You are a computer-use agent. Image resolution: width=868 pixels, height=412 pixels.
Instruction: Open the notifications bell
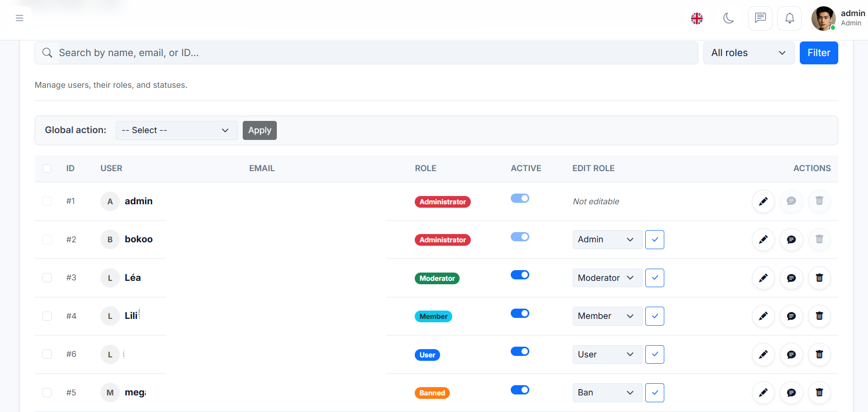[x=790, y=19]
